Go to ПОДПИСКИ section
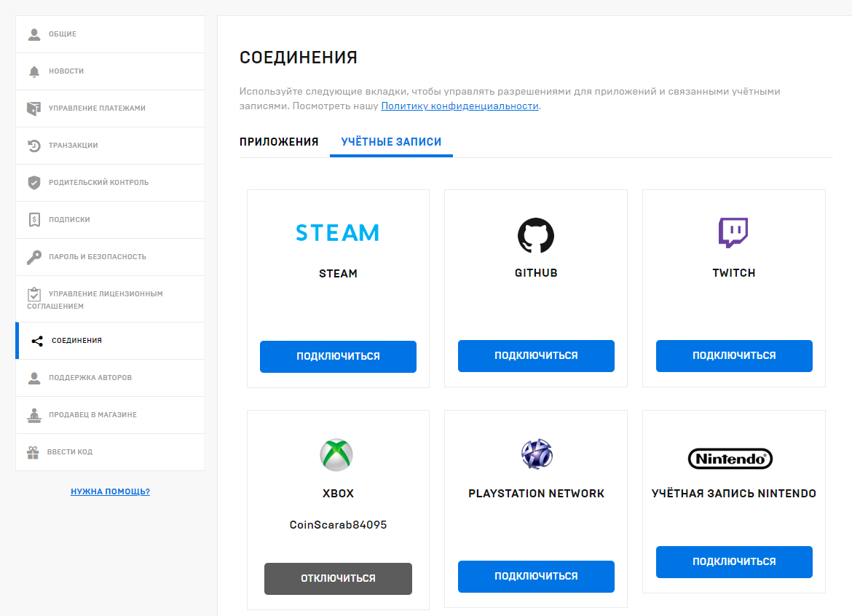Image resolution: width=852 pixels, height=616 pixels. click(x=110, y=219)
